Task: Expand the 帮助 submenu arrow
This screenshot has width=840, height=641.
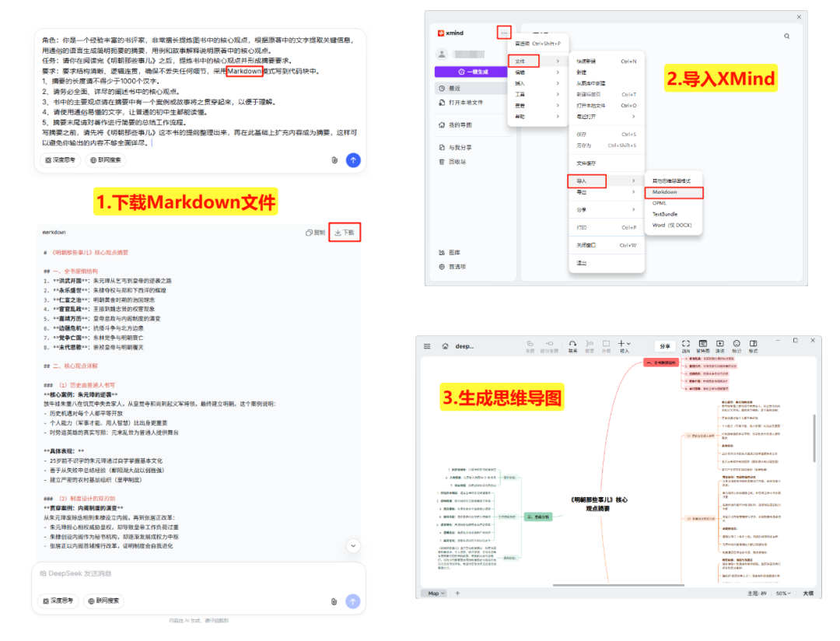Action: 558,117
